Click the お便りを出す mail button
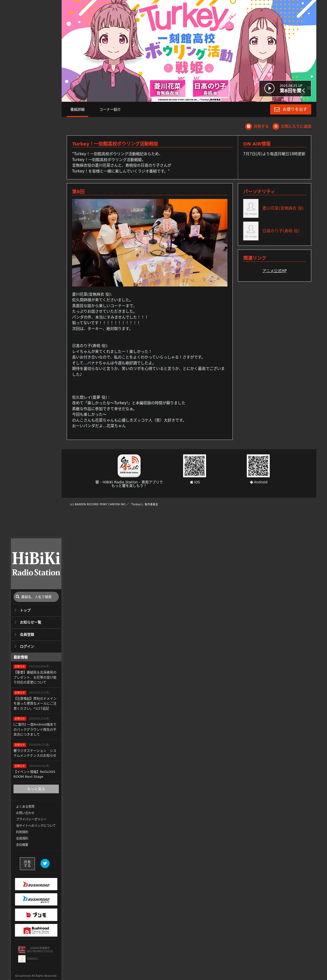Screen dimensions: 327x980 click(291, 109)
